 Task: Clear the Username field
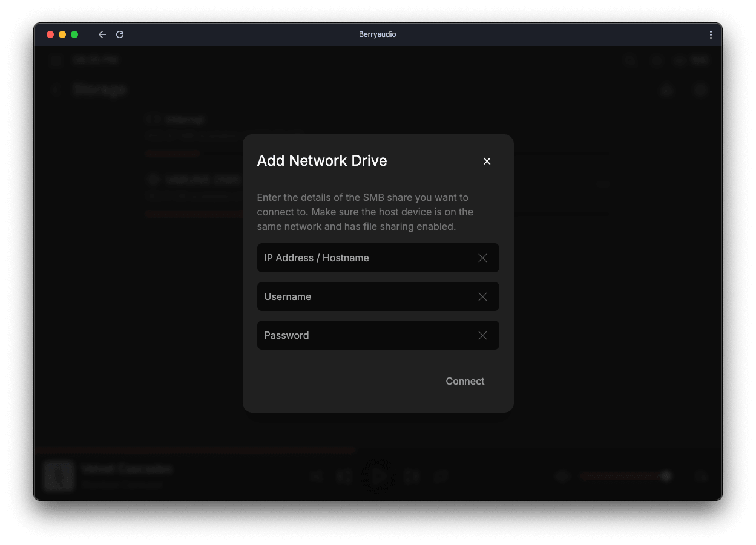[x=482, y=297]
